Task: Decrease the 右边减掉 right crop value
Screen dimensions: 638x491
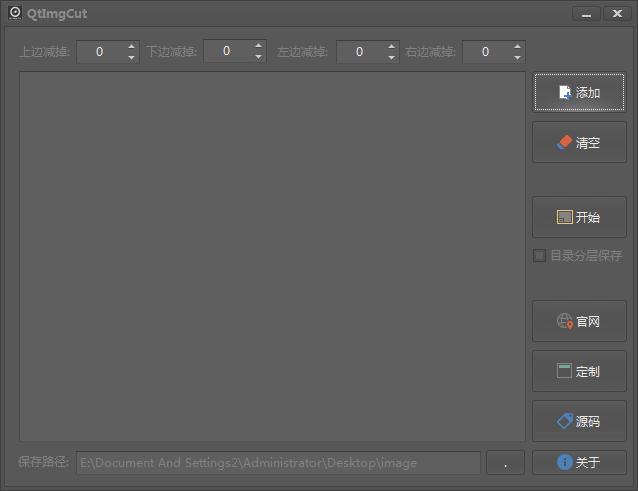Action: coord(517,57)
